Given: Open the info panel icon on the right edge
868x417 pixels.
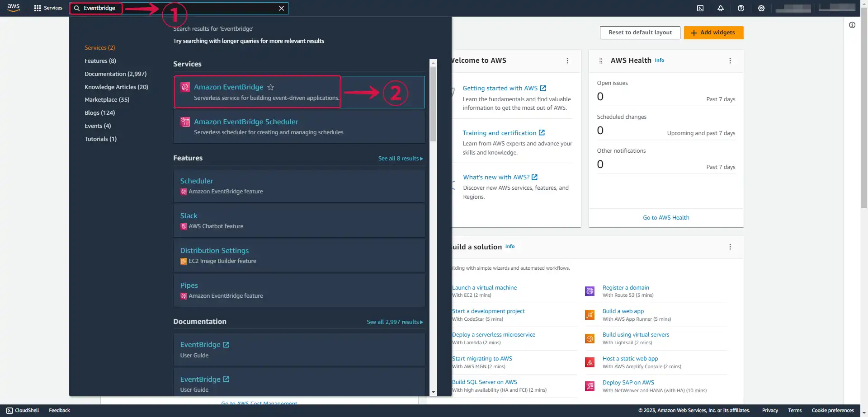Looking at the screenshot, I should [x=852, y=25].
